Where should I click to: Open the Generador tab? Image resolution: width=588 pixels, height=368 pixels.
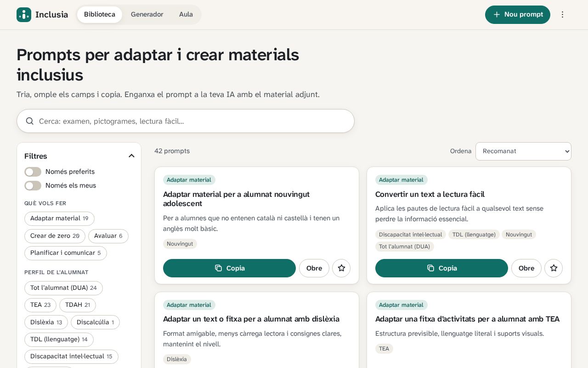(147, 15)
